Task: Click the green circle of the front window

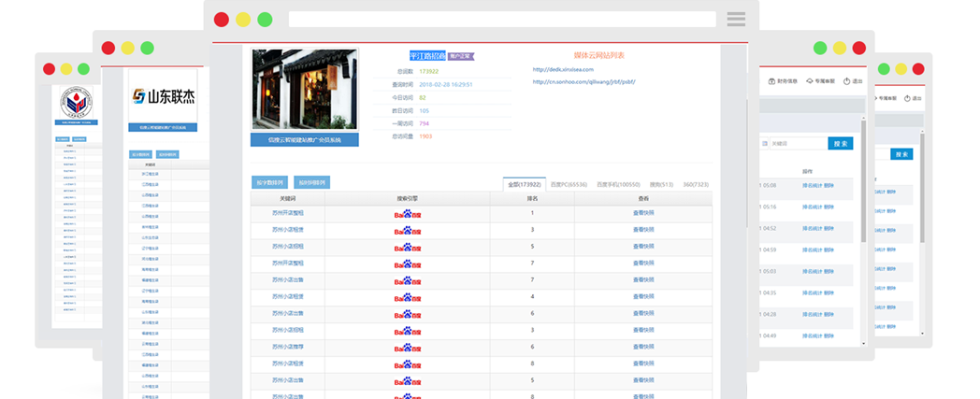Action: [265, 20]
